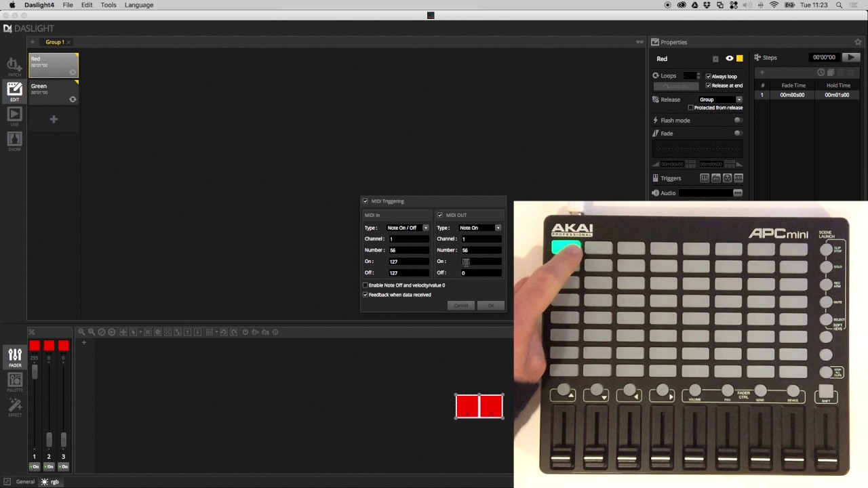Click the MIDI OUT Off value field
Screen dimensions: 868x488
(x=481, y=273)
